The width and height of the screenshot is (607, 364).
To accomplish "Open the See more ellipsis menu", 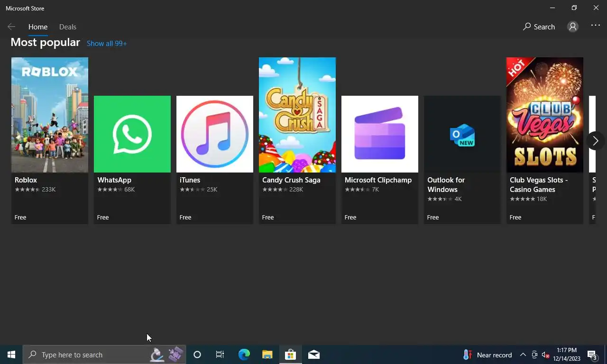I will click(x=596, y=26).
